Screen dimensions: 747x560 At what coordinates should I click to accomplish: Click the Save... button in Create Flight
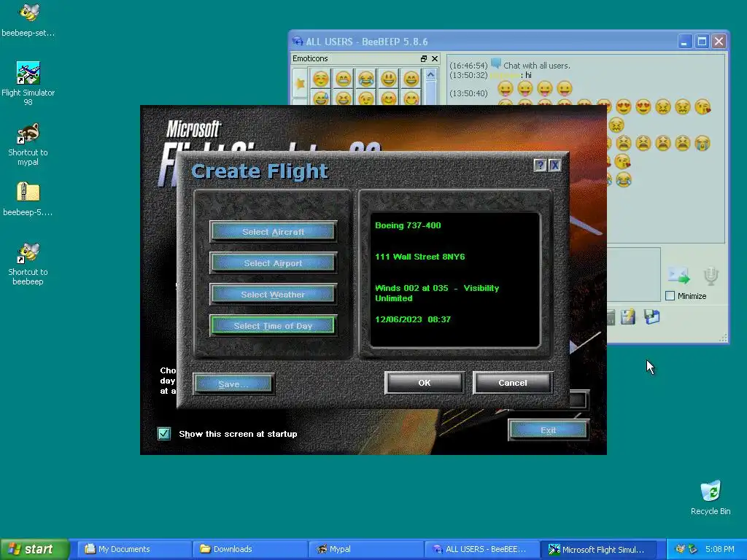coord(233,384)
